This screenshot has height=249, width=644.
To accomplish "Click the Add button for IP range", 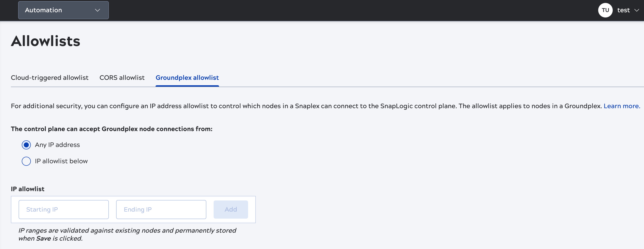I will [x=230, y=210].
